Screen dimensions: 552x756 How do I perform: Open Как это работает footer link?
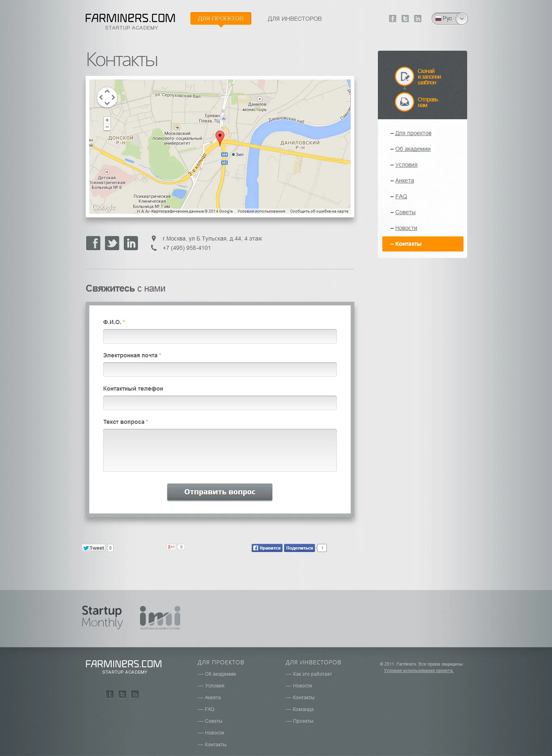[312, 674]
